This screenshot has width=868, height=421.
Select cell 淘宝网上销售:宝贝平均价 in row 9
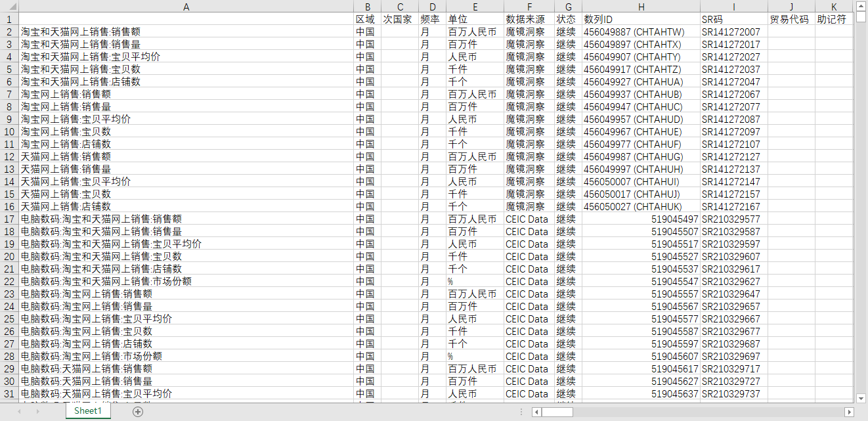[186, 119]
